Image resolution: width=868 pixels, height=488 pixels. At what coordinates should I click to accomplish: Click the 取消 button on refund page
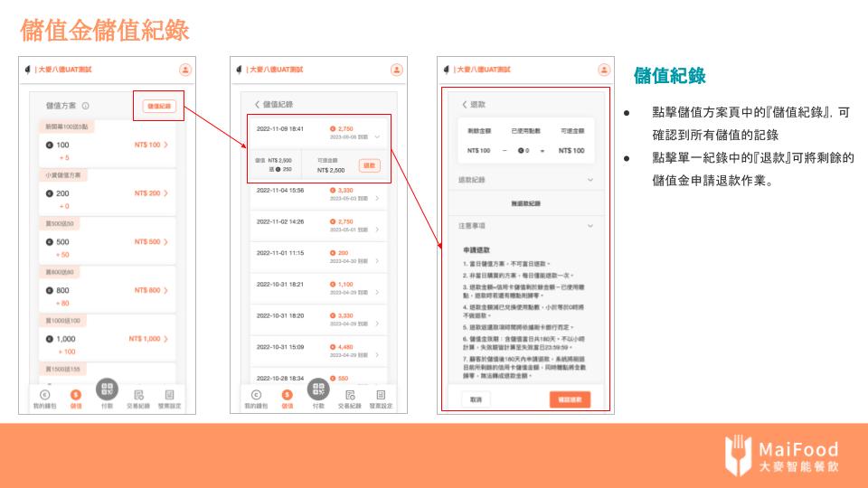[x=476, y=399]
